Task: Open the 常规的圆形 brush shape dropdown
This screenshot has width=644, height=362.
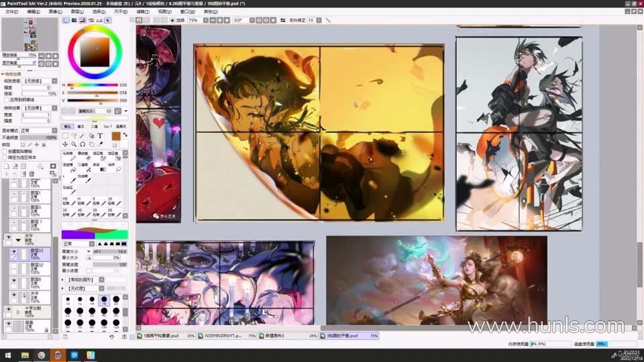Action: pos(101,280)
